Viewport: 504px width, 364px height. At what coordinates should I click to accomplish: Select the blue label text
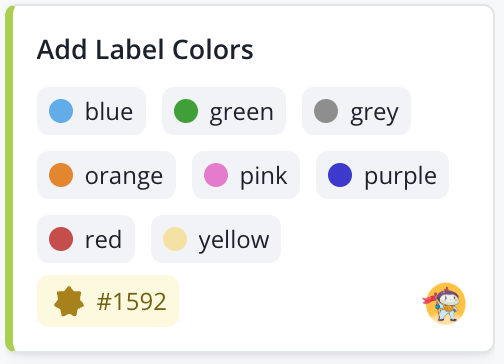pyautogui.click(x=109, y=111)
